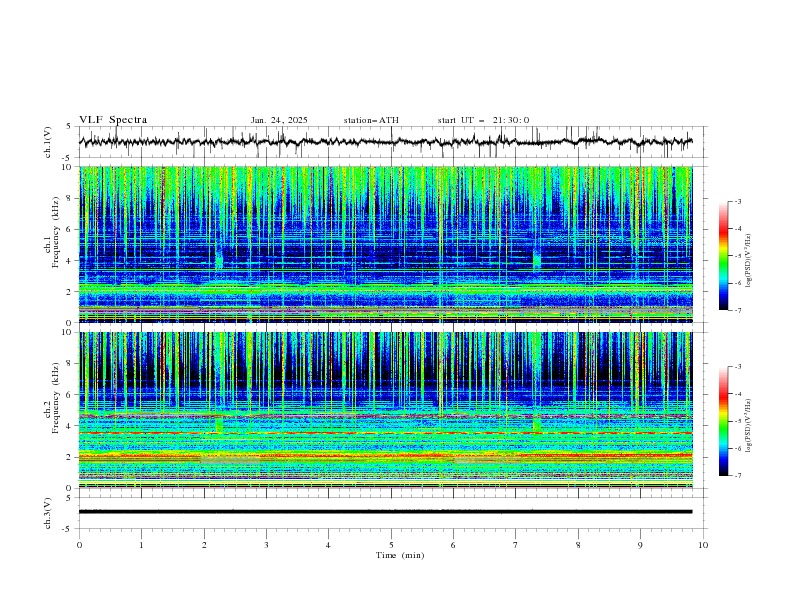Click the lower color bar's log(PSD) label

(x=748, y=425)
